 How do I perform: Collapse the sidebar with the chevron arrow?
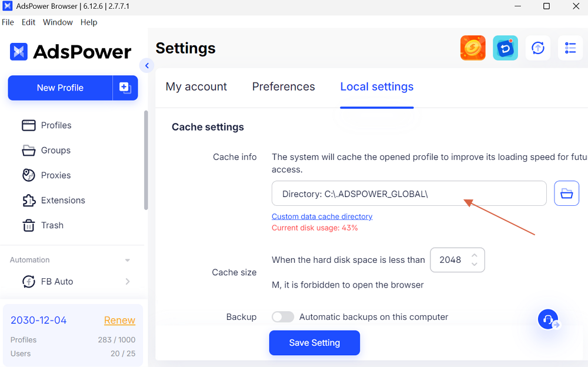[147, 66]
